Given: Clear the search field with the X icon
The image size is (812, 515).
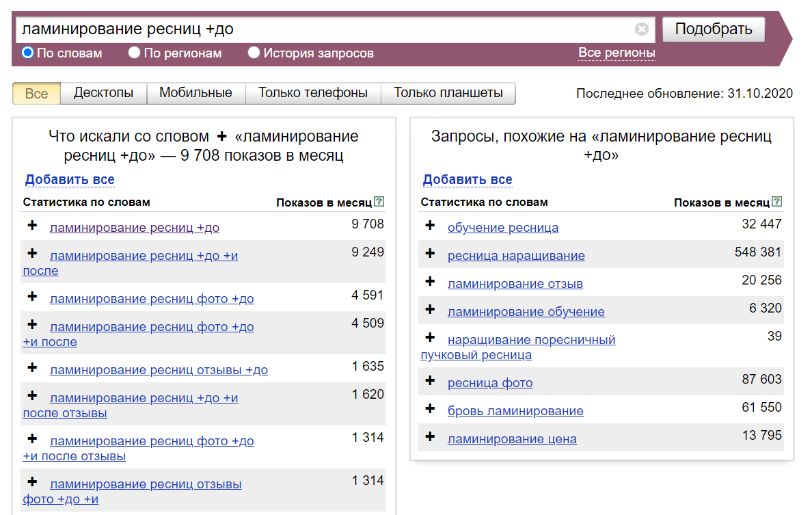Looking at the screenshot, I should click(641, 29).
